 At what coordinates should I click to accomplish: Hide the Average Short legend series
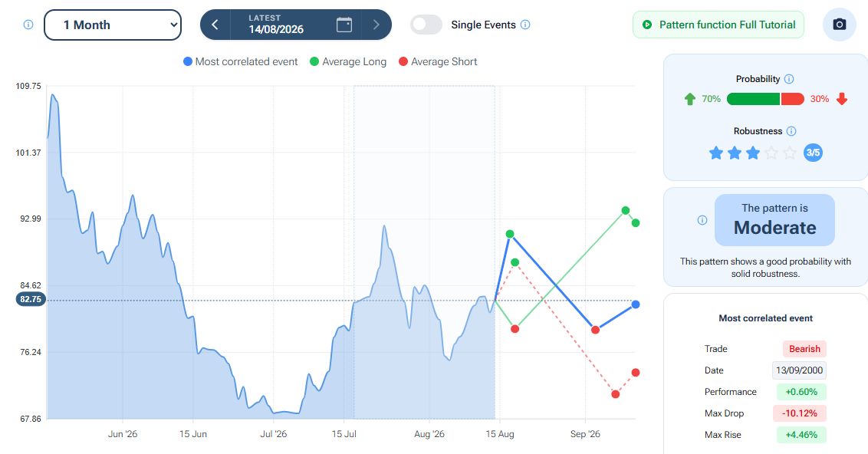(438, 61)
